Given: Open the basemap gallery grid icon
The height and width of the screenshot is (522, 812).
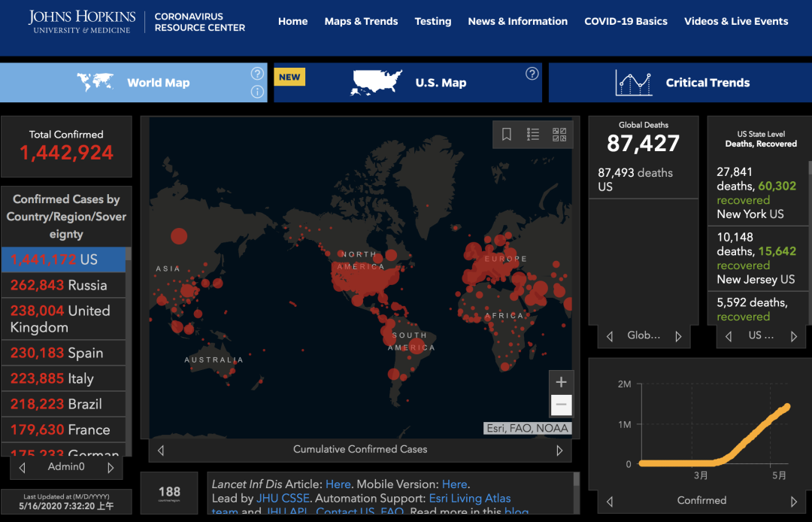Looking at the screenshot, I should pyautogui.click(x=559, y=135).
